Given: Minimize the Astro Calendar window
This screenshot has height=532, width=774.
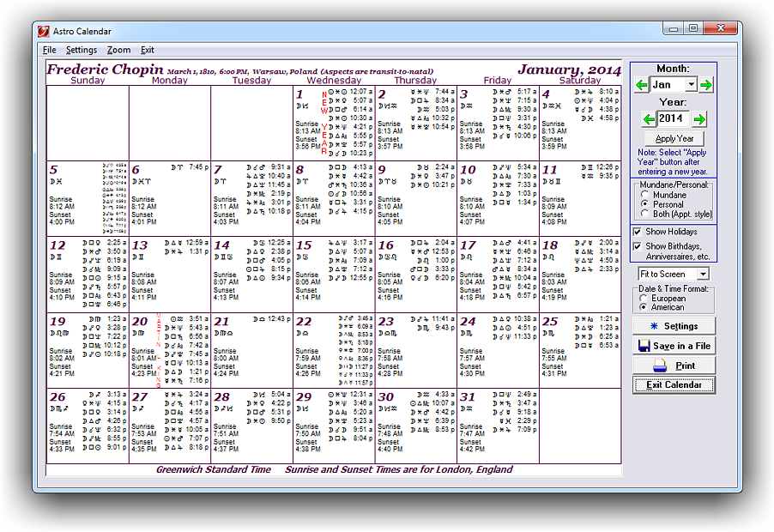Looking at the screenshot, I should click(x=673, y=28).
